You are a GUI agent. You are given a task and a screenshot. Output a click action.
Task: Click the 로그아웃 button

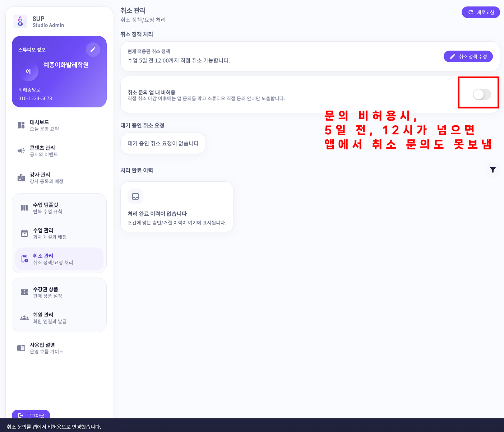pyautogui.click(x=31, y=414)
